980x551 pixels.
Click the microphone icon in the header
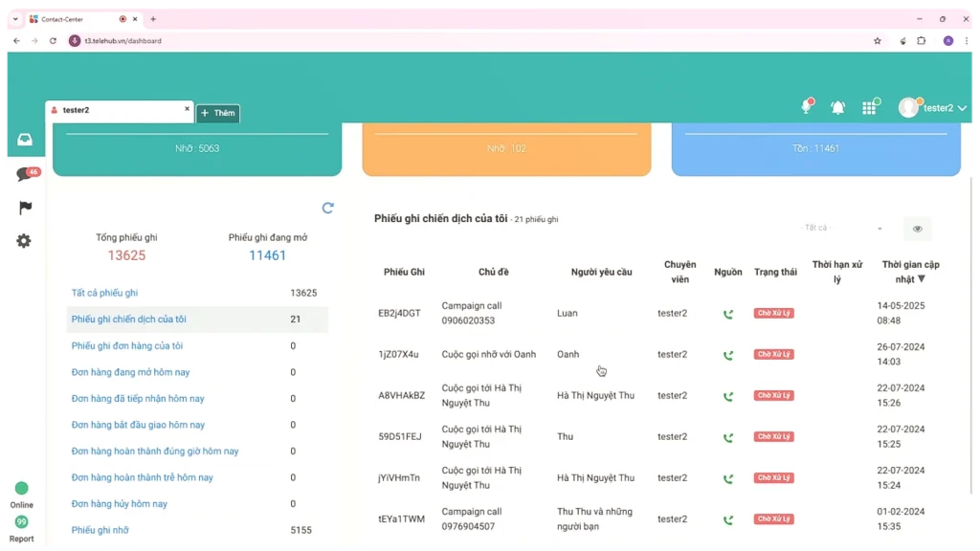[807, 108]
